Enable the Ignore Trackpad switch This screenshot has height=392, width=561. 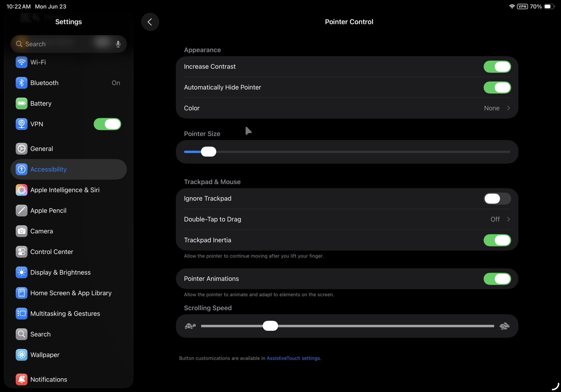click(497, 199)
